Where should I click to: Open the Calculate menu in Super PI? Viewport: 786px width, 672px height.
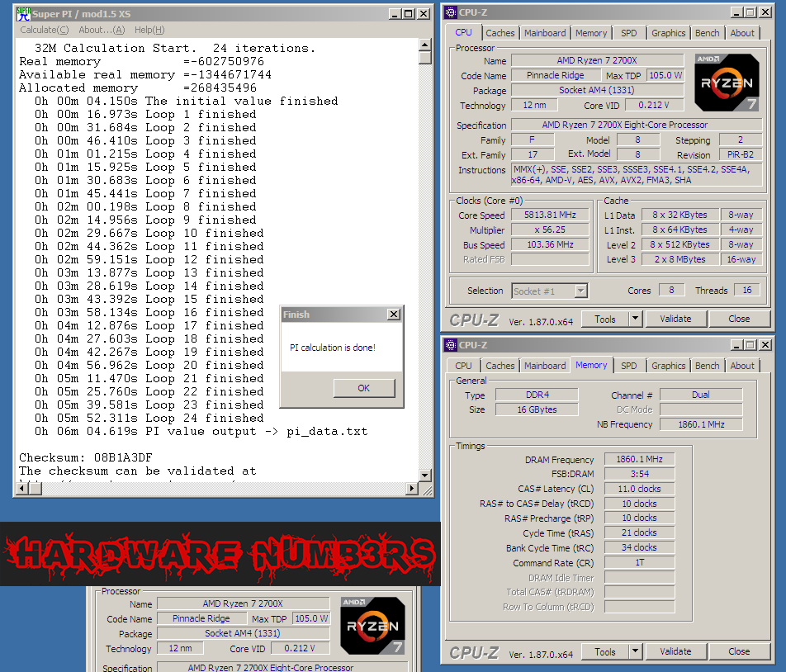click(44, 30)
